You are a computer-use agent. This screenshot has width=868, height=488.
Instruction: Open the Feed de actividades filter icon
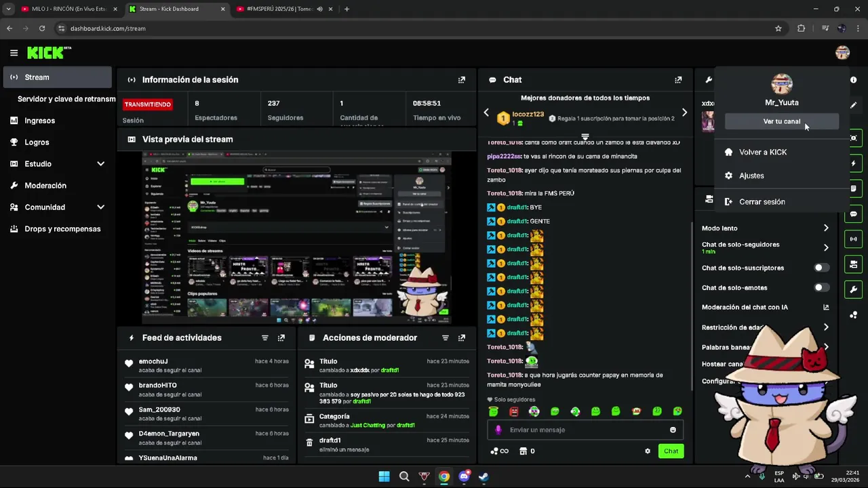point(265,338)
